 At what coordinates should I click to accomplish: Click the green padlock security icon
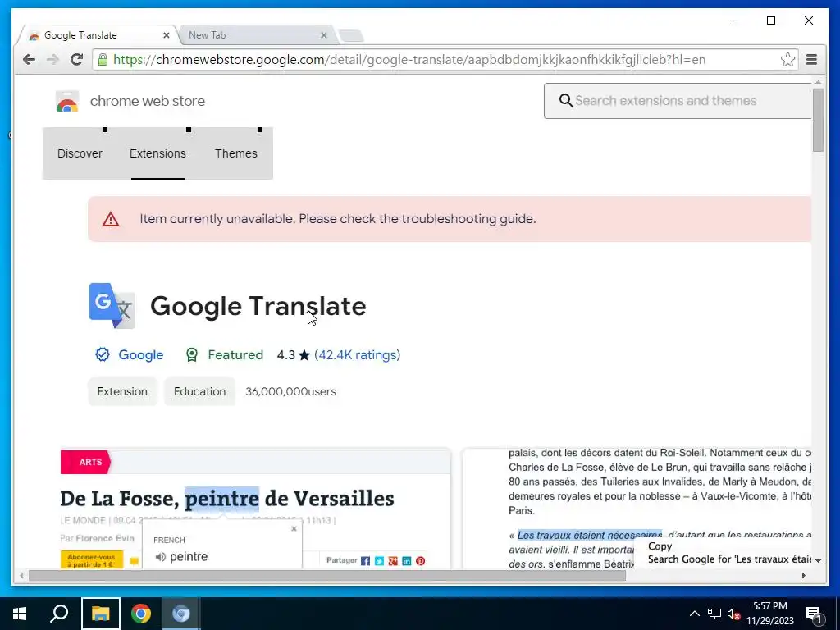coord(103,59)
